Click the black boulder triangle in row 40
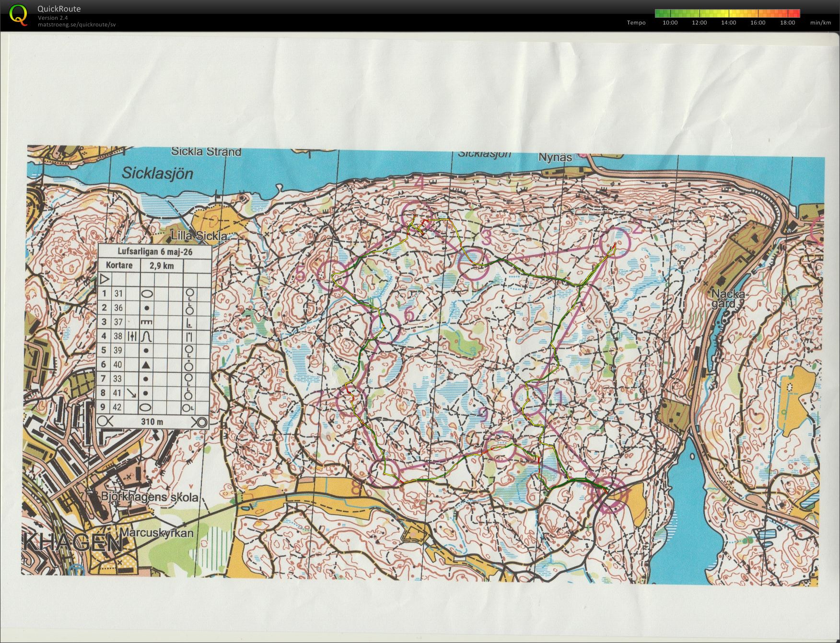840x643 pixels. (x=146, y=365)
